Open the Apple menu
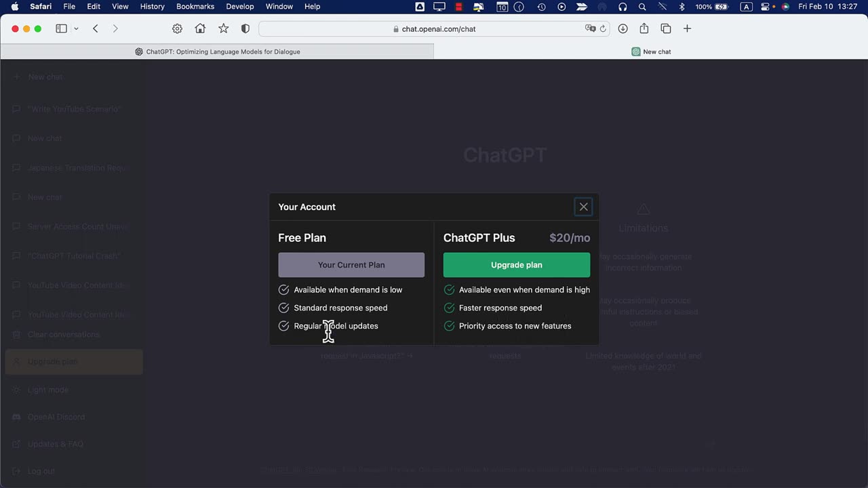 (14, 6)
